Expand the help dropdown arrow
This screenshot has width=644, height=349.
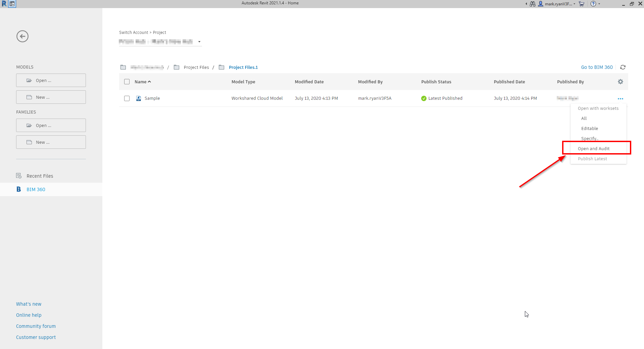point(599,4)
